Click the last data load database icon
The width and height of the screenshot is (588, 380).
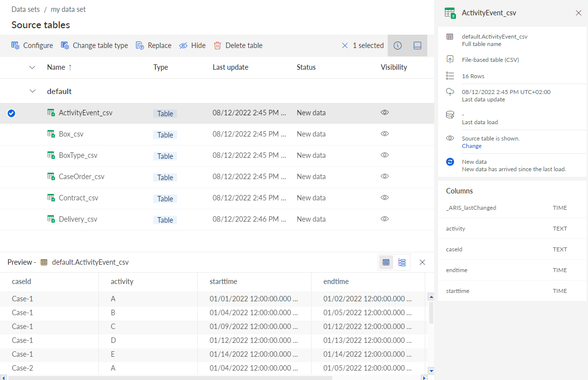tap(450, 115)
